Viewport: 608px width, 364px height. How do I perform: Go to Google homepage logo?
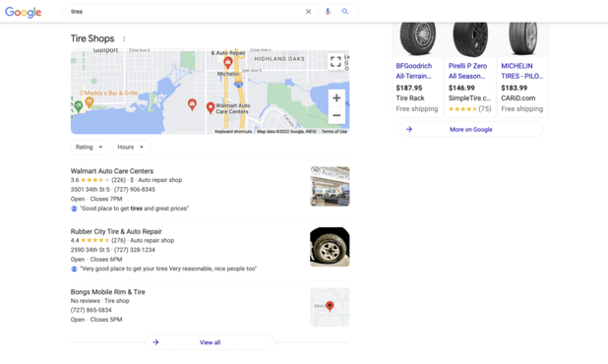(24, 12)
